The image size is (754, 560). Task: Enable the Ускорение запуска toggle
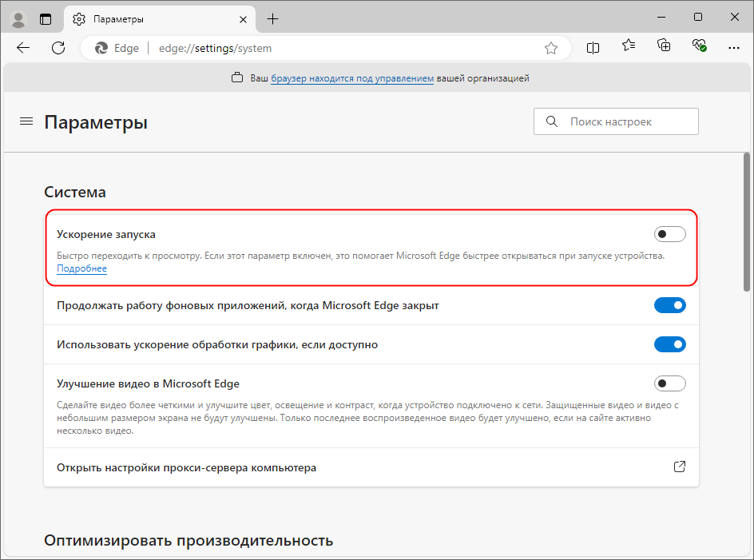(x=670, y=234)
